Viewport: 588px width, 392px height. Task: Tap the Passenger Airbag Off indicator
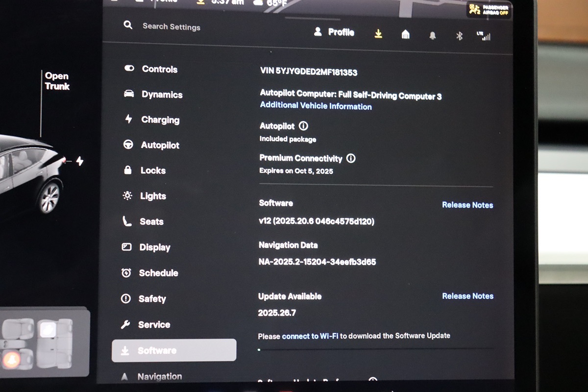489,9
